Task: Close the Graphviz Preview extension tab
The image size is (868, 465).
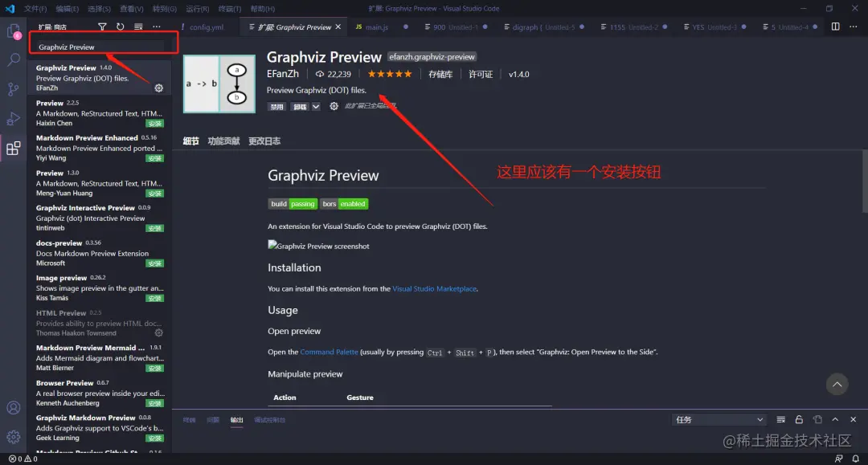Action: (338, 27)
